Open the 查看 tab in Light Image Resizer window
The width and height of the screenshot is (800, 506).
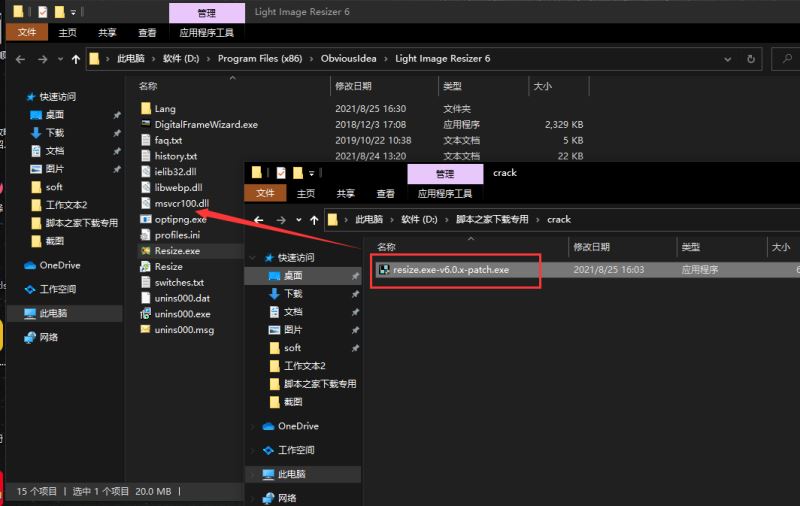point(147,33)
